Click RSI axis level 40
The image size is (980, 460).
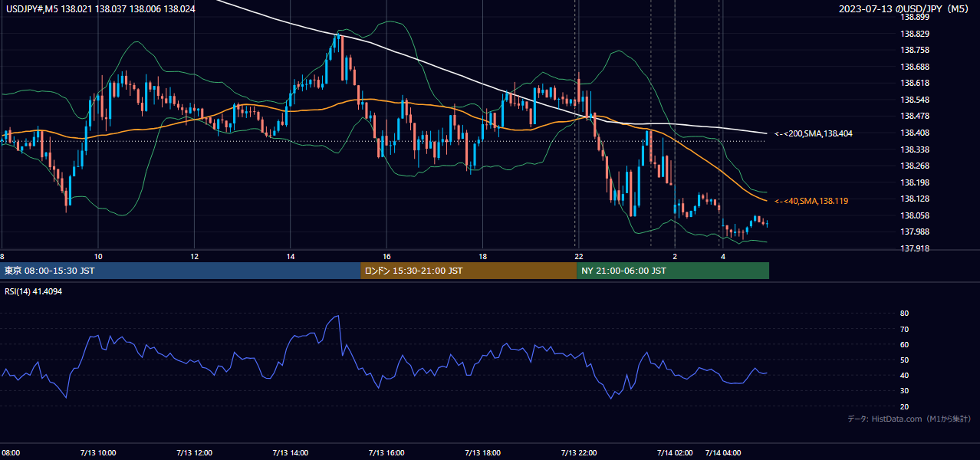click(904, 375)
